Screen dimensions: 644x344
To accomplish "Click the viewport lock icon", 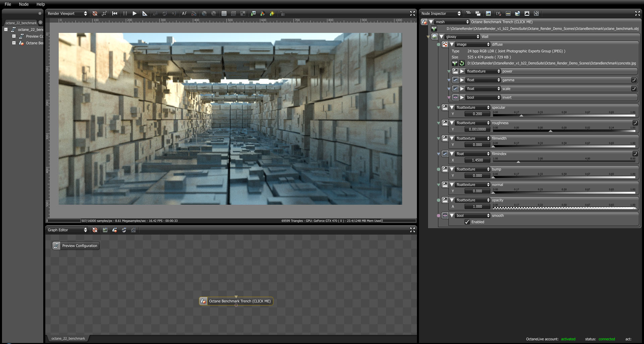I will (282, 13).
